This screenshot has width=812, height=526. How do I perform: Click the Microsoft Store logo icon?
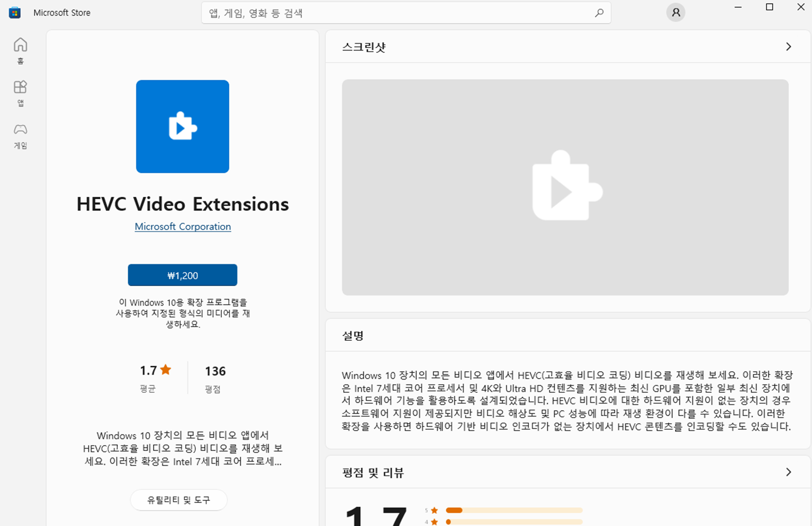point(15,13)
